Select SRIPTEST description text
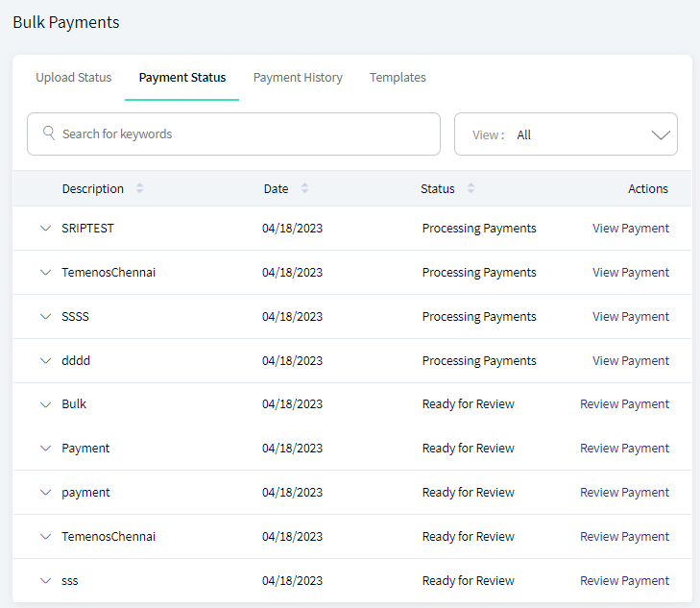 click(x=87, y=228)
